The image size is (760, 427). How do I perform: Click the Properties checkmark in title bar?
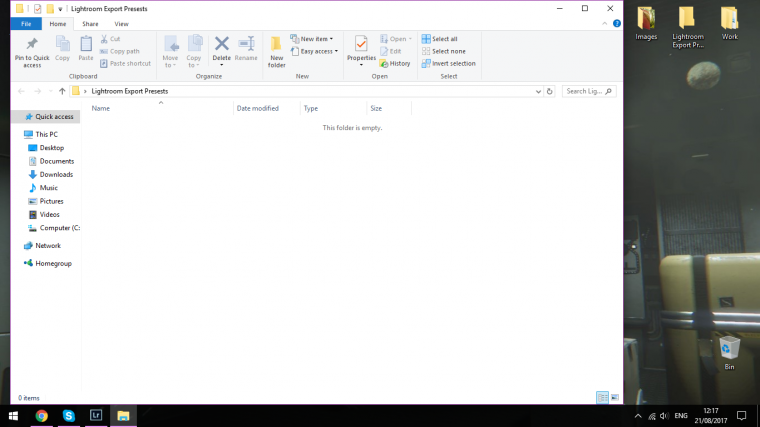pyautogui.click(x=37, y=9)
